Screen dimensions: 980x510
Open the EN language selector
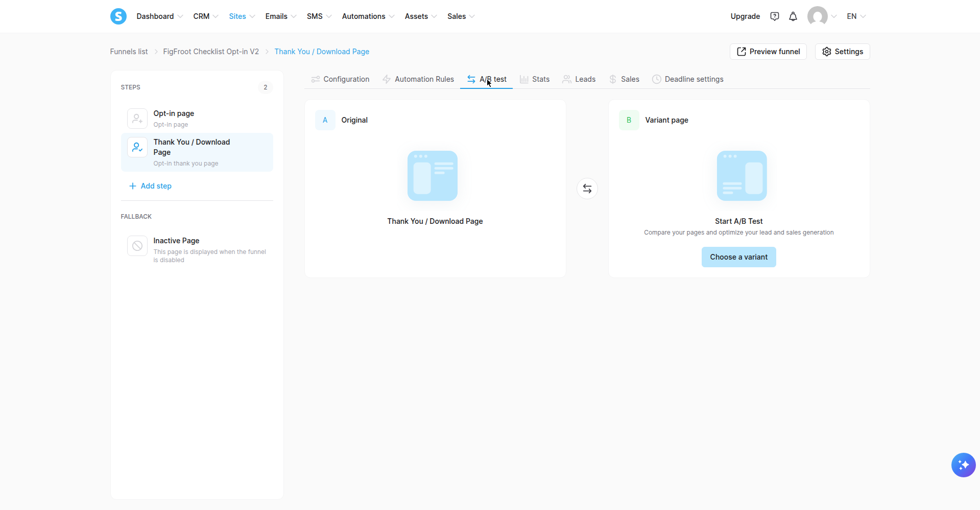pyautogui.click(x=856, y=16)
